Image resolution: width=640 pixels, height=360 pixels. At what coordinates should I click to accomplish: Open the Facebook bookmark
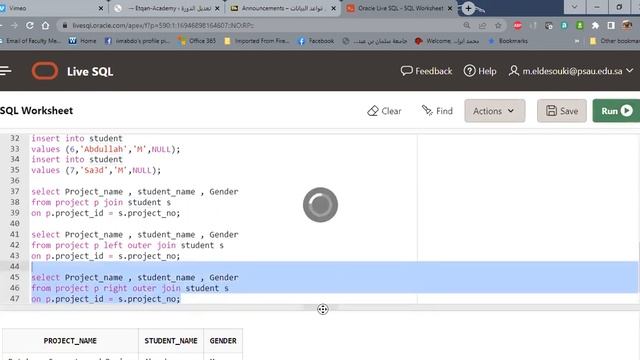[x=316, y=41]
